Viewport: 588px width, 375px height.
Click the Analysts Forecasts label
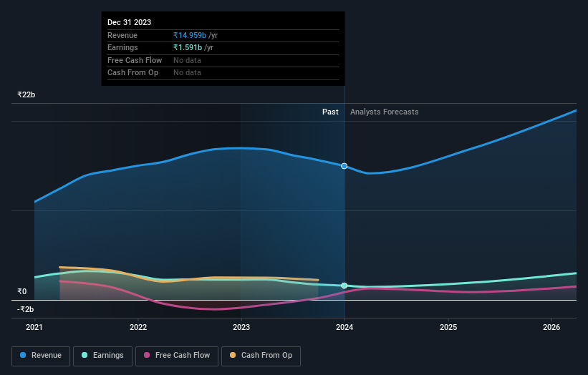point(385,112)
